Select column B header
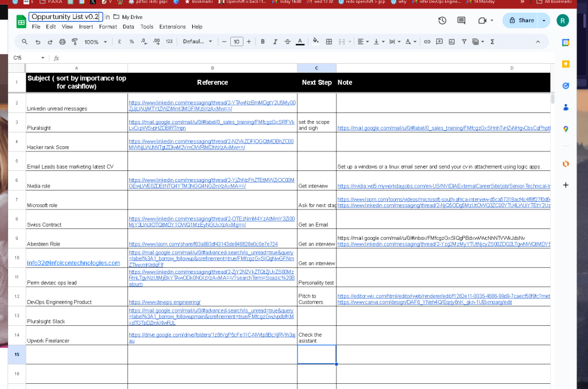Image resolution: width=588 pixels, height=389 pixels. coord(212,68)
